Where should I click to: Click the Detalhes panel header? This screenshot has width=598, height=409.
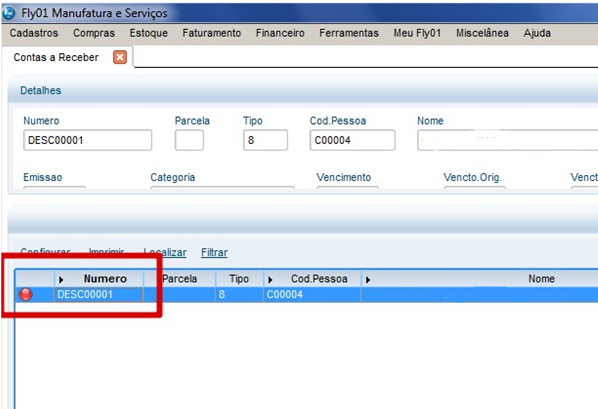click(x=303, y=90)
